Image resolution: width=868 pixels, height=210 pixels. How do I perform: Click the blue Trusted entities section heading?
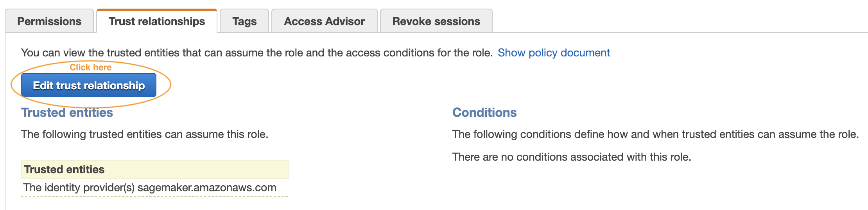click(67, 113)
